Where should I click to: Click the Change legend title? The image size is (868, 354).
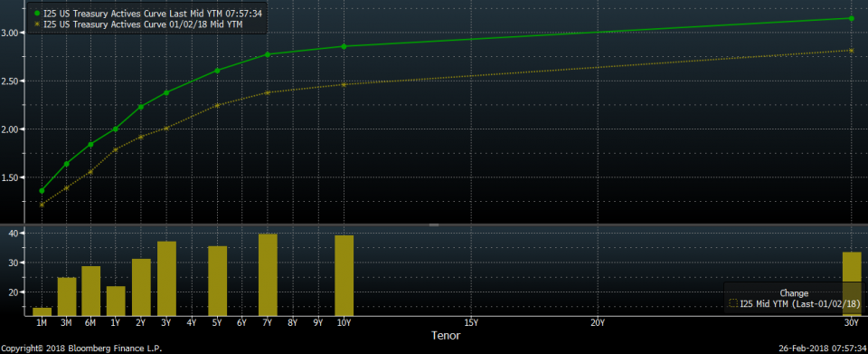(794, 293)
